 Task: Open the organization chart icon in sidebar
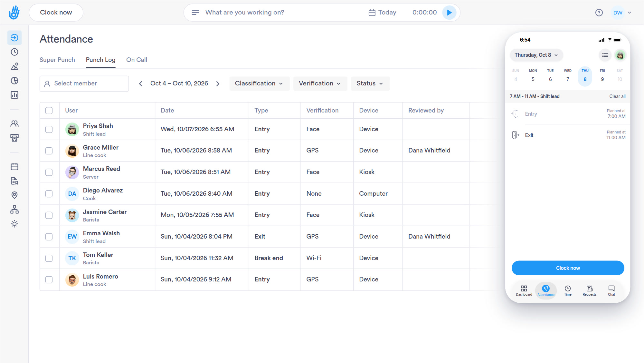tap(14, 210)
